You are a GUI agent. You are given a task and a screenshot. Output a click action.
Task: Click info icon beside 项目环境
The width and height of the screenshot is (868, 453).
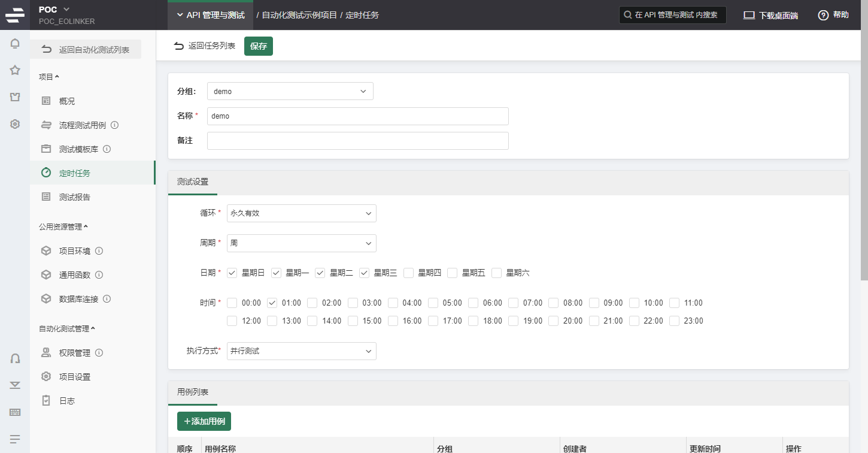(99, 251)
